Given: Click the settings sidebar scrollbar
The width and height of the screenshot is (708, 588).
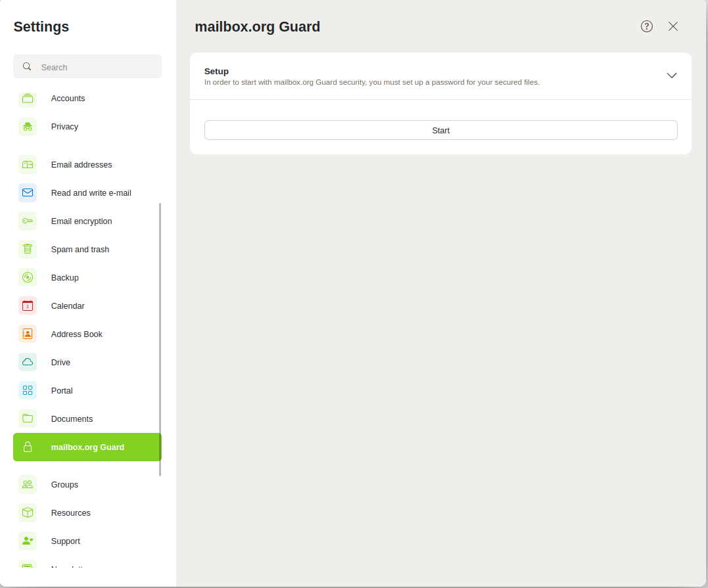Looking at the screenshot, I should pos(160,340).
